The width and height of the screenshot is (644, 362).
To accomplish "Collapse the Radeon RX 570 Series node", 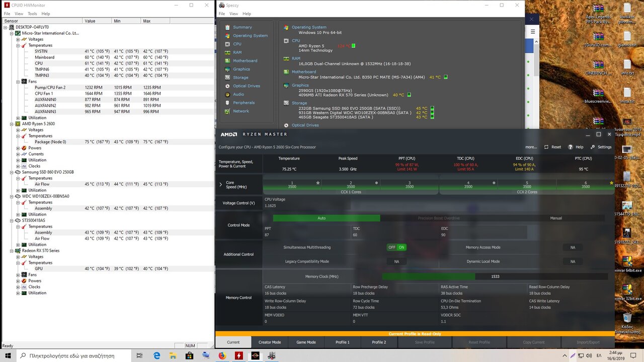I will 12,251.
